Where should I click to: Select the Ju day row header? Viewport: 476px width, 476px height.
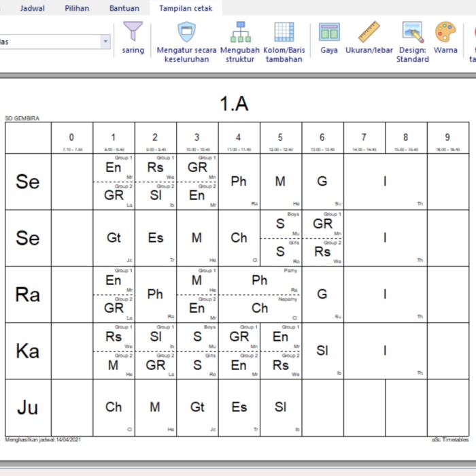tap(28, 407)
